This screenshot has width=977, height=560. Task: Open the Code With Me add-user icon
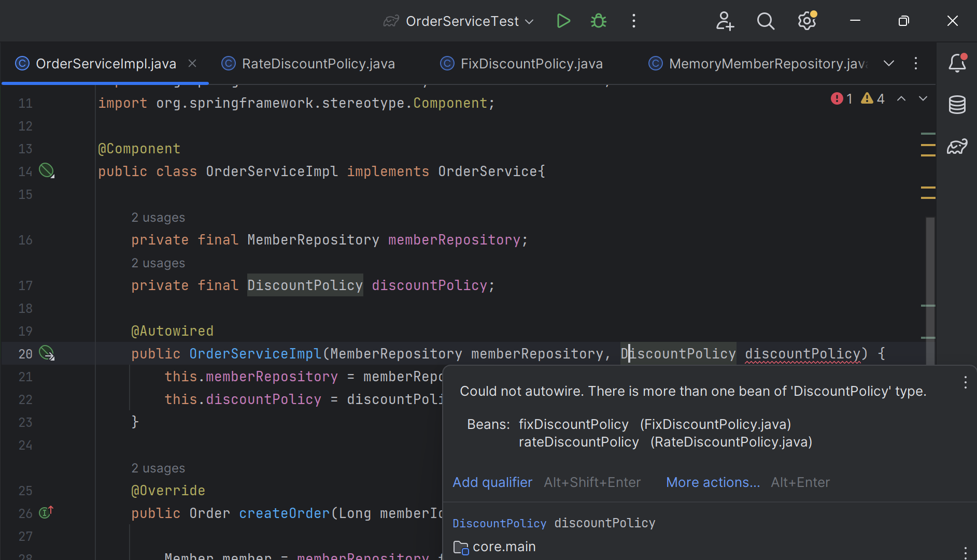[x=725, y=21]
